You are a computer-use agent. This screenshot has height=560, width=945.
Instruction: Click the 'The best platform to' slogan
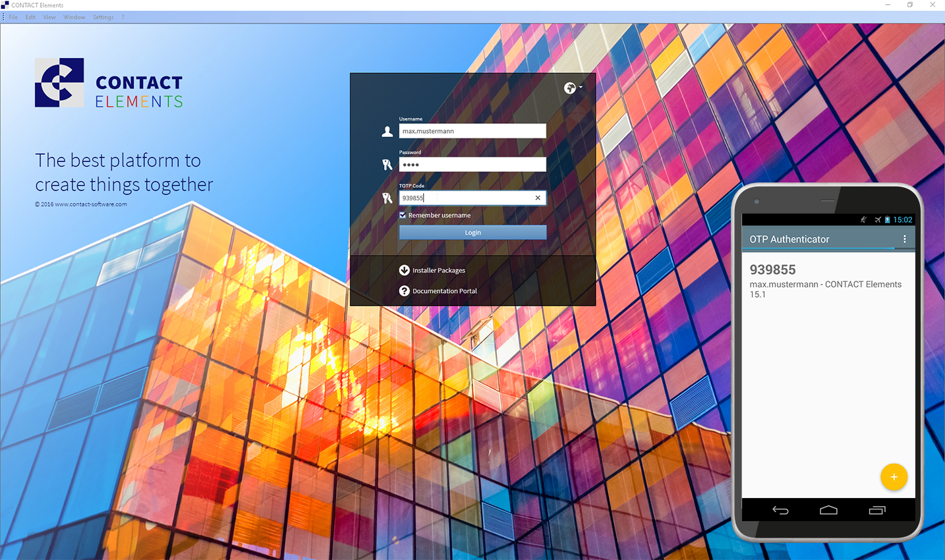coord(118,160)
